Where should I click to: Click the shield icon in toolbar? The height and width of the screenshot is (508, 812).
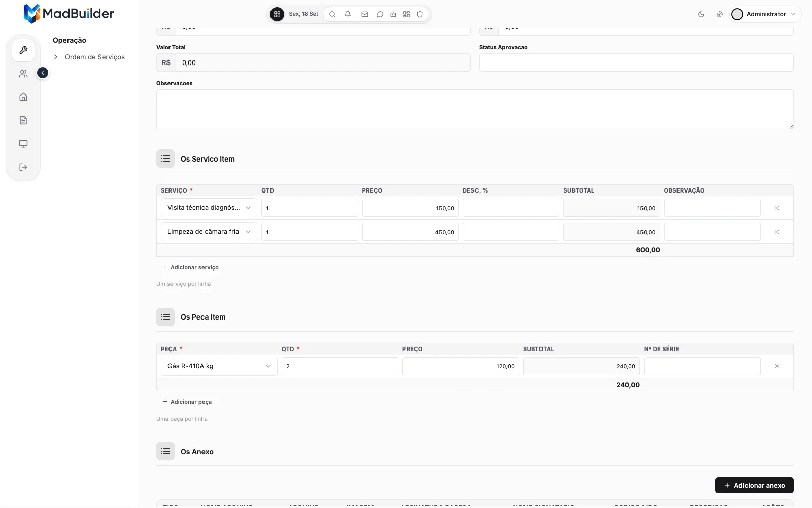point(420,14)
